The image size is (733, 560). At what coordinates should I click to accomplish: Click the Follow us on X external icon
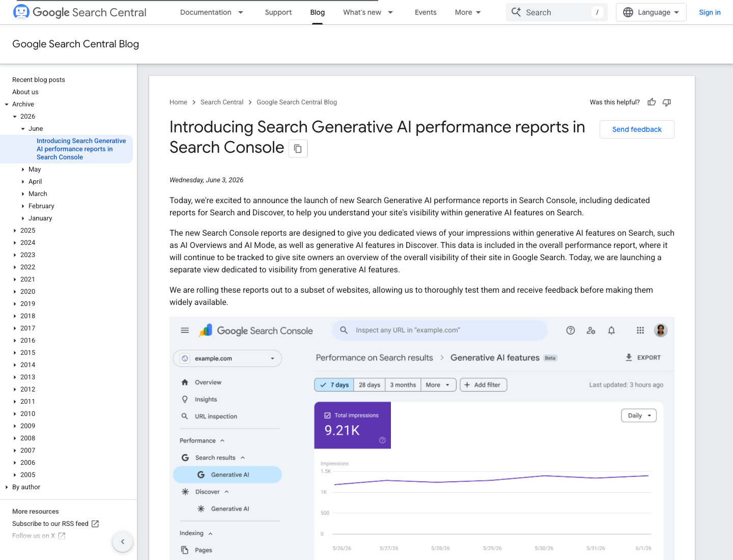[x=62, y=536]
